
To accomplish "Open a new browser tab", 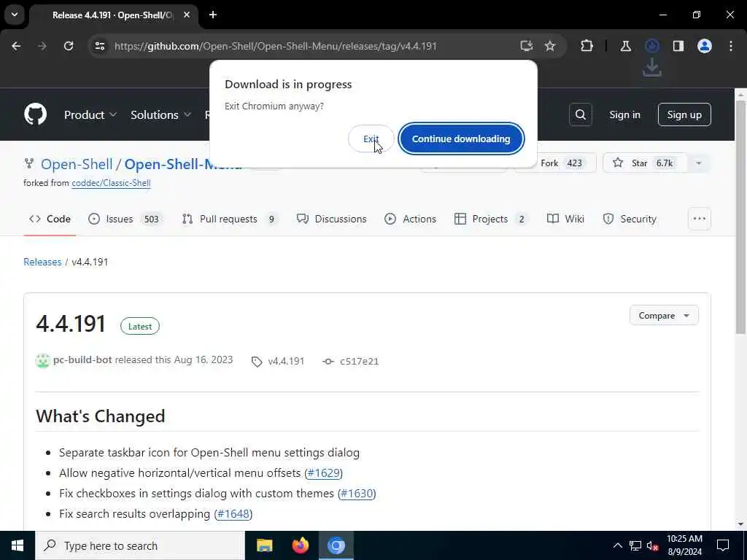I will (x=213, y=15).
